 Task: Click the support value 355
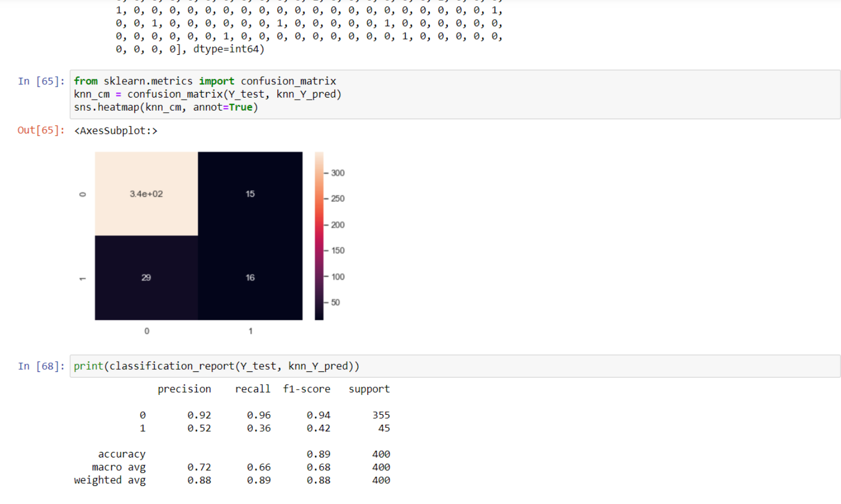381,415
